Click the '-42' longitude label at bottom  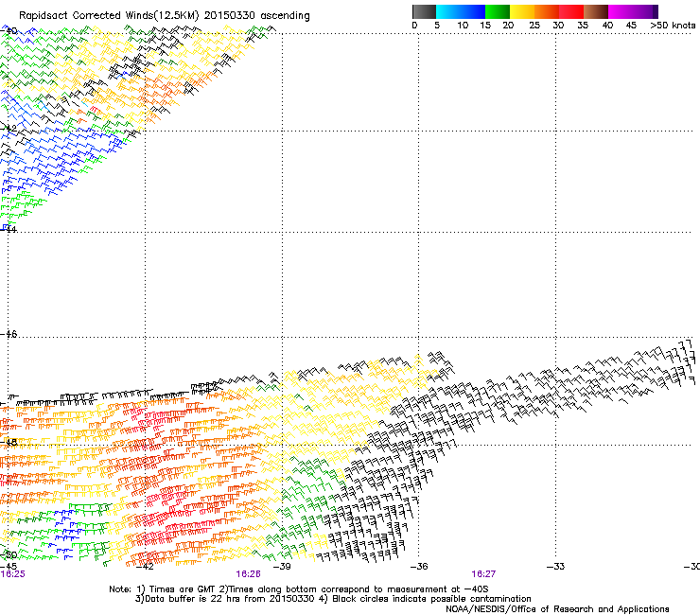click(145, 567)
